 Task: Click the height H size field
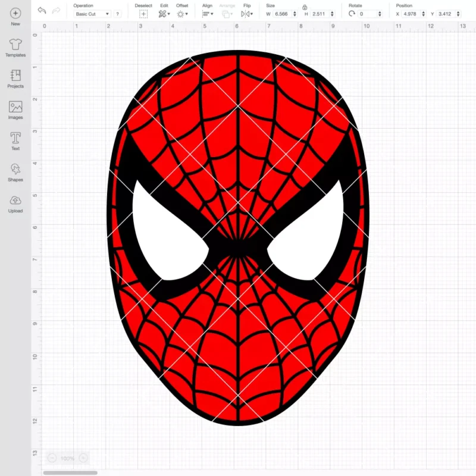[320, 14]
